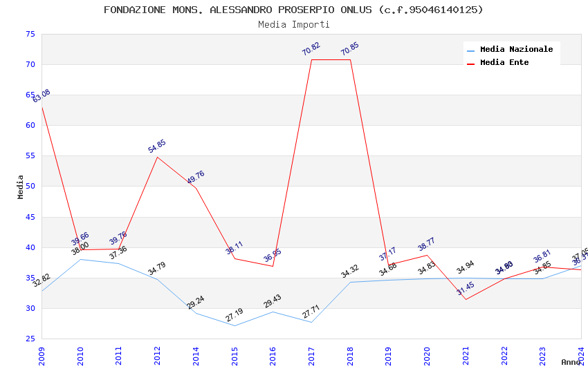The image size is (588, 380).
Task: Select the 38.11 data label
Action: click(x=235, y=248)
